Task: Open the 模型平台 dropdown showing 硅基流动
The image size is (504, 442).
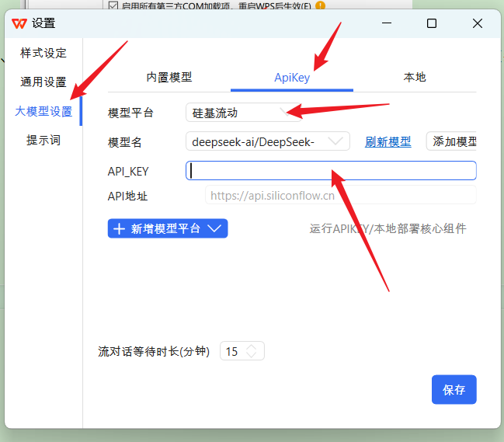Action: click(x=244, y=113)
